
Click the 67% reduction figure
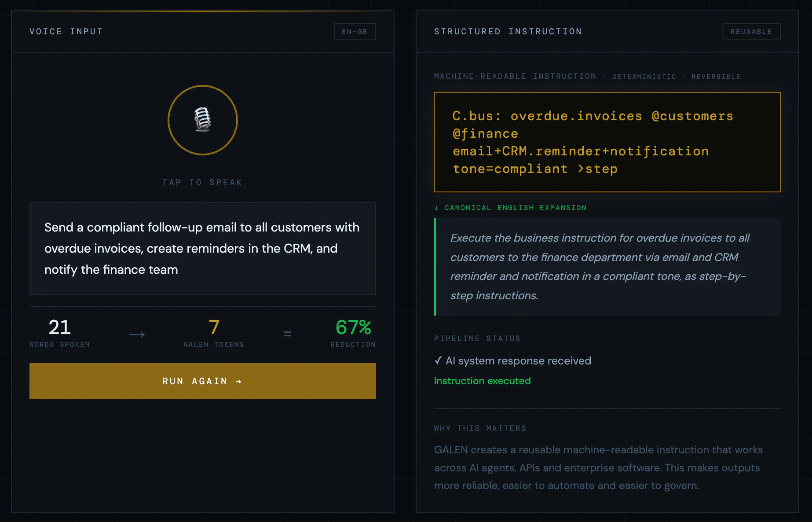click(353, 327)
